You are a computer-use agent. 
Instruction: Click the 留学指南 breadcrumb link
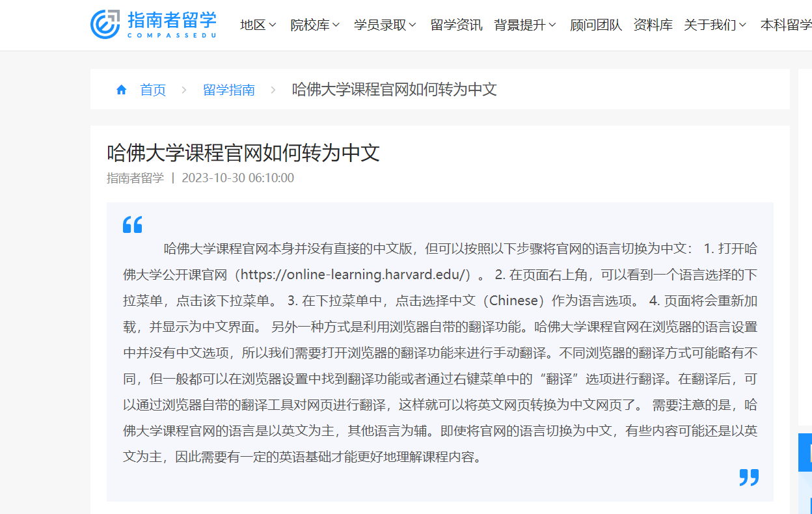[x=229, y=90]
